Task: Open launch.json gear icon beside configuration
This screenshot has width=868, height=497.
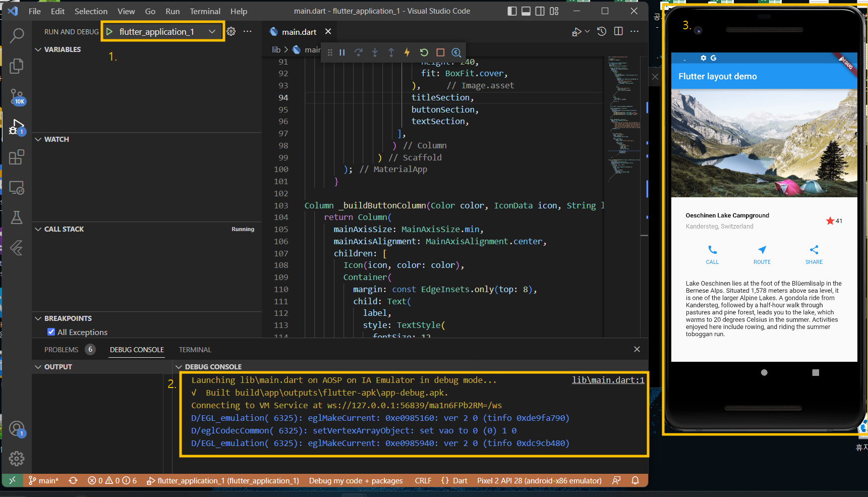Action: [x=231, y=31]
